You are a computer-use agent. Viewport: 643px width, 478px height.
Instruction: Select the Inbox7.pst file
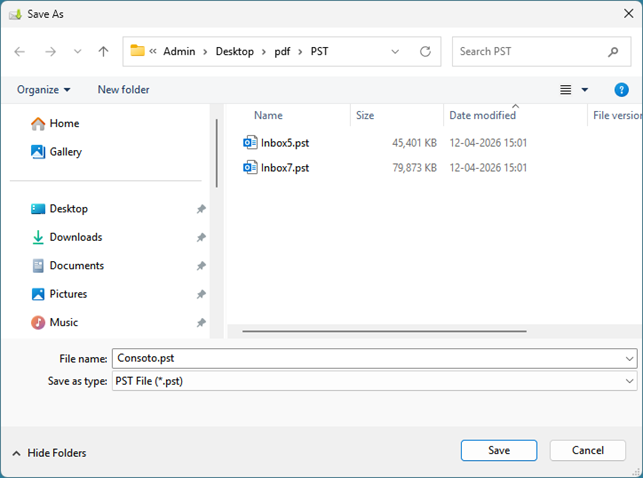(284, 168)
